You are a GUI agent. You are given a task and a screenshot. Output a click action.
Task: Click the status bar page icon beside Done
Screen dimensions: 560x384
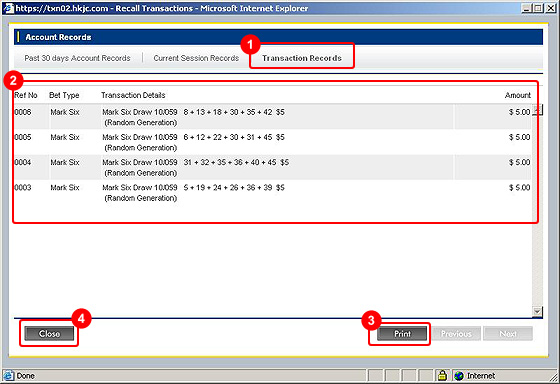tap(9, 376)
